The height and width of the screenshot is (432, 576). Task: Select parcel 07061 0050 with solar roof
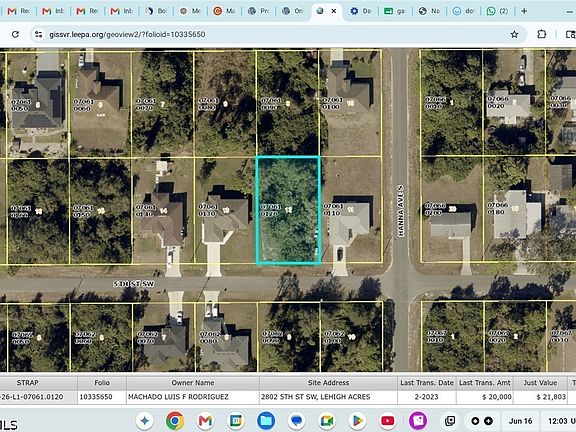pos(37,105)
